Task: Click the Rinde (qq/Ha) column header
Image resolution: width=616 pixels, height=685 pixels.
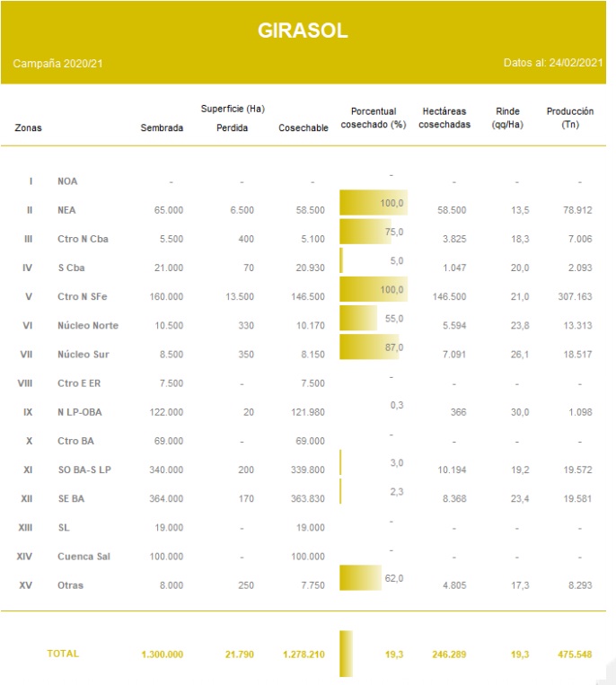Action: point(507,119)
